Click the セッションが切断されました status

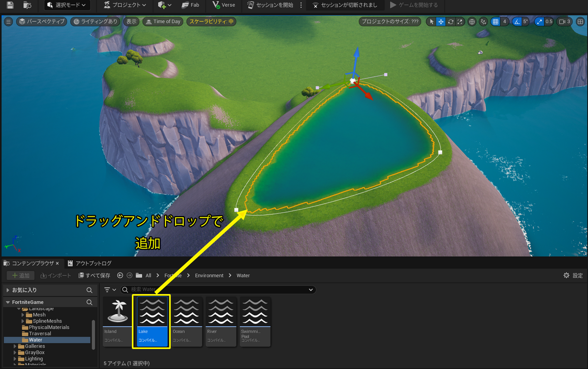[x=345, y=5]
